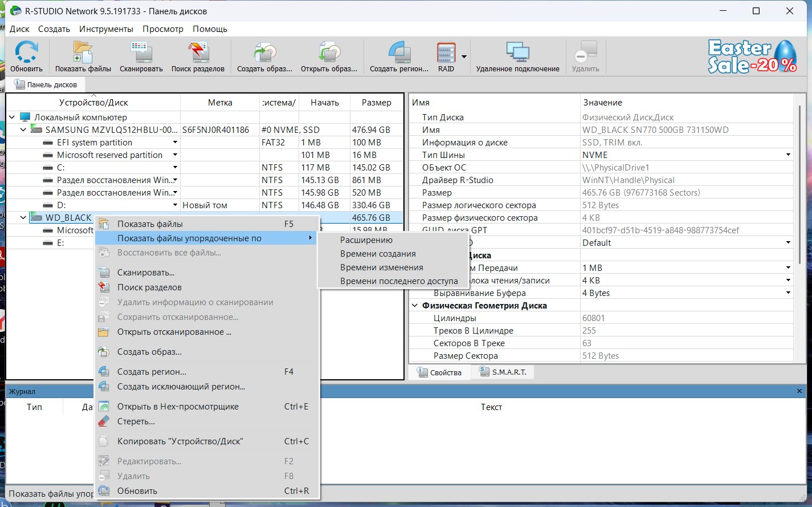812x507 pixels.
Task: Collapse Физическая Геометрия Диска section
Action: pos(415,306)
